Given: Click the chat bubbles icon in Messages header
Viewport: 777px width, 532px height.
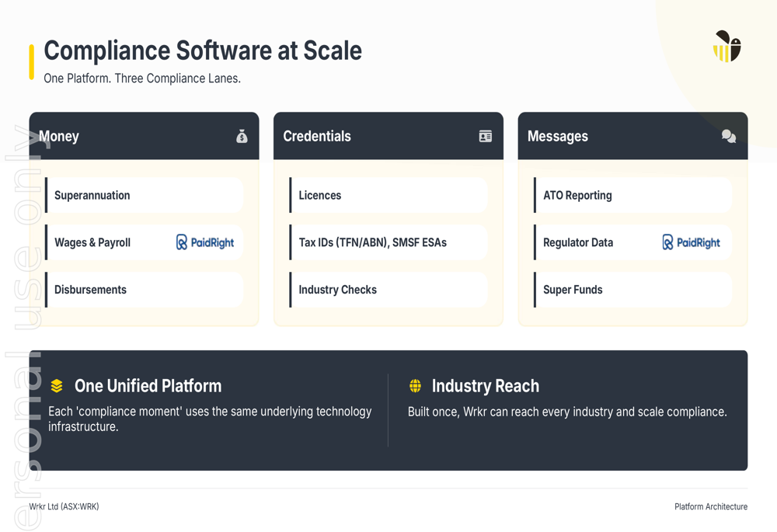Looking at the screenshot, I should click(x=729, y=136).
